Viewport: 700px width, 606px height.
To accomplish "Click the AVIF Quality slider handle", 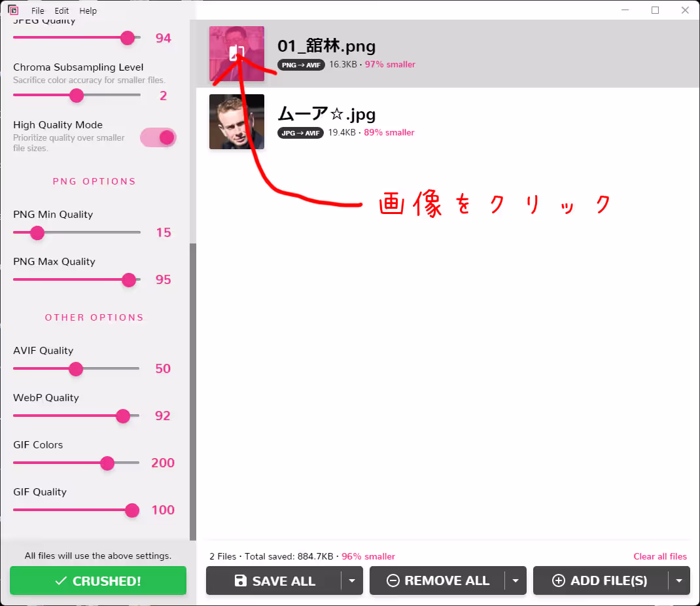I will tap(76, 369).
